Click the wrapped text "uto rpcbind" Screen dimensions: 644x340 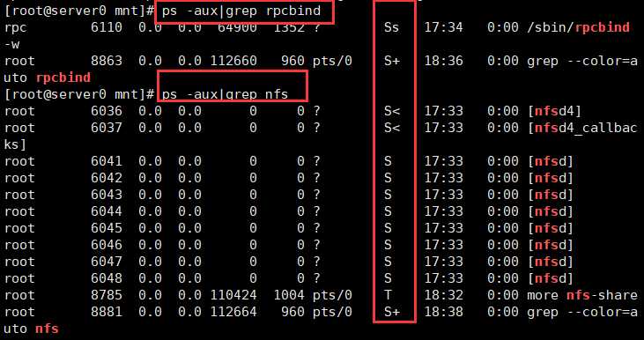tap(47, 78)
